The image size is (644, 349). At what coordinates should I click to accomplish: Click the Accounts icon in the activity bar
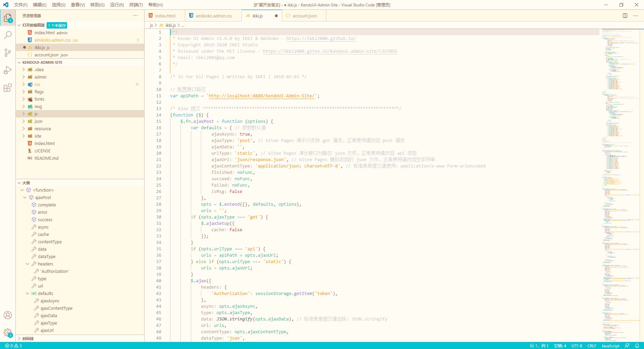pos(7,315)
